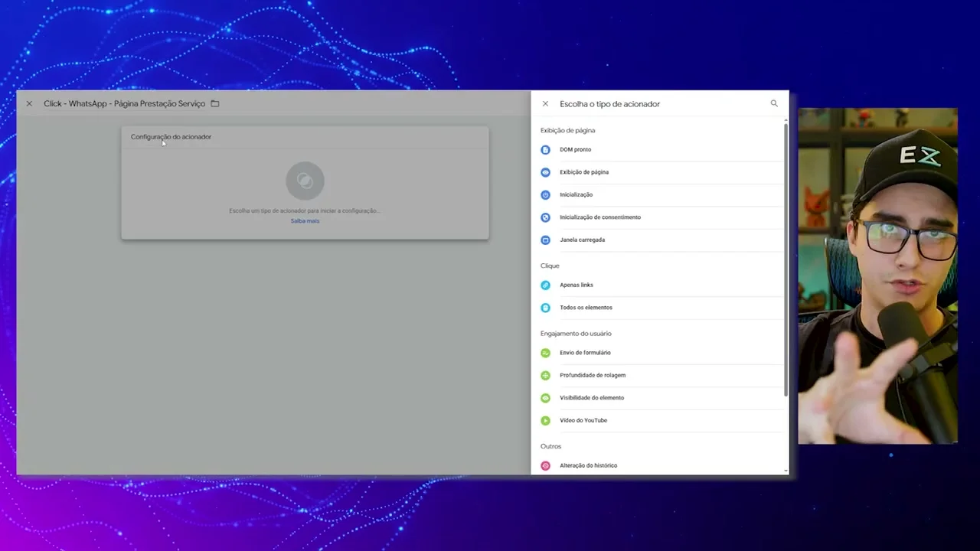Select the Janela carregada icon

point(545,240)
